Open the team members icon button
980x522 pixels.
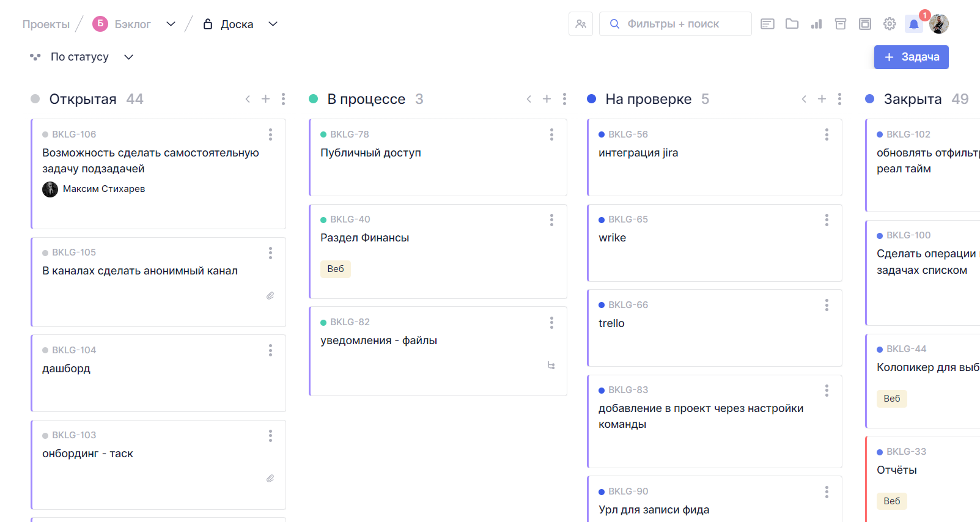tap(580, 24)
